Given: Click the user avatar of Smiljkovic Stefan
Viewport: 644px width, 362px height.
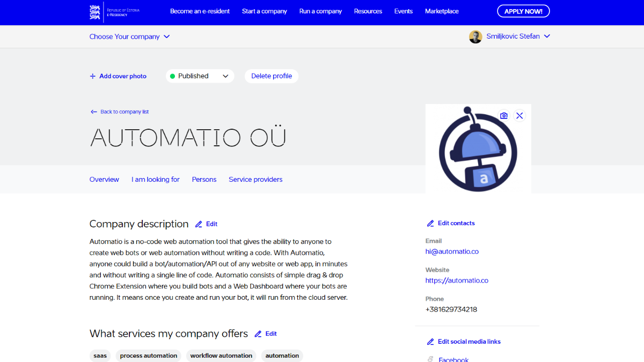Looking at the screenshot, I should (475, 36).
